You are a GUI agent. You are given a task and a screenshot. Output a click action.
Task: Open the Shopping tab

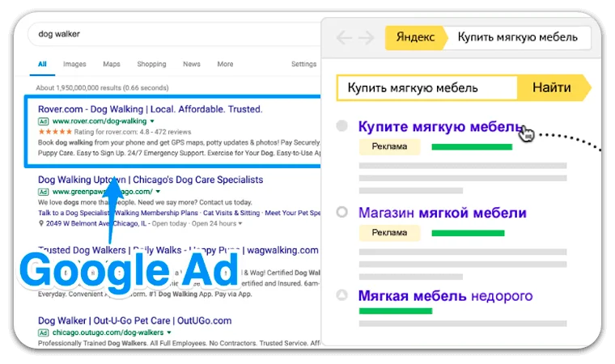point(151,64)
